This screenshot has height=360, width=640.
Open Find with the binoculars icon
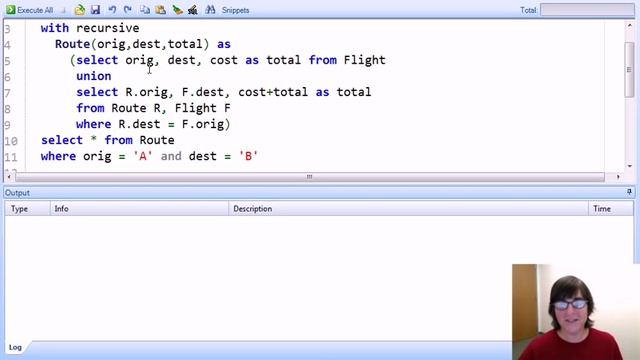(210, 10)
